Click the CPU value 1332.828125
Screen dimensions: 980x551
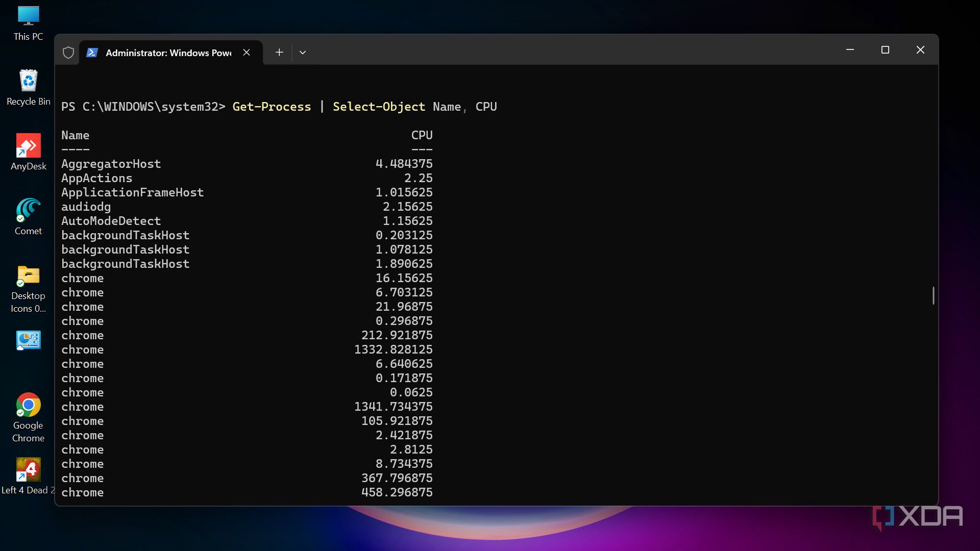click(393, 349)
